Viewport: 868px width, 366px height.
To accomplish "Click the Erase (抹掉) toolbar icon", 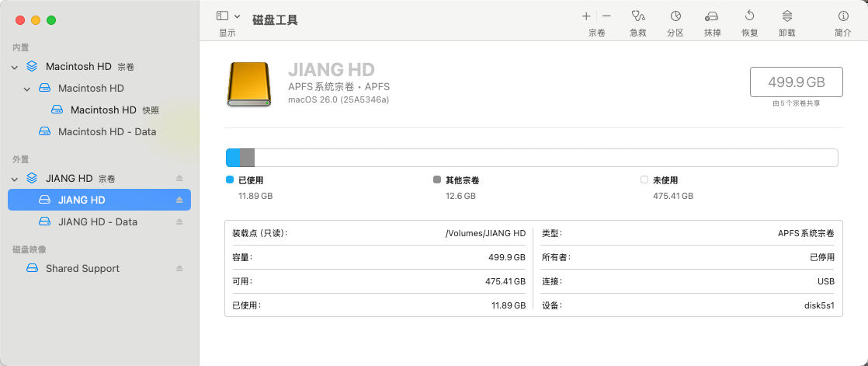I will click(x=712, y=16).
